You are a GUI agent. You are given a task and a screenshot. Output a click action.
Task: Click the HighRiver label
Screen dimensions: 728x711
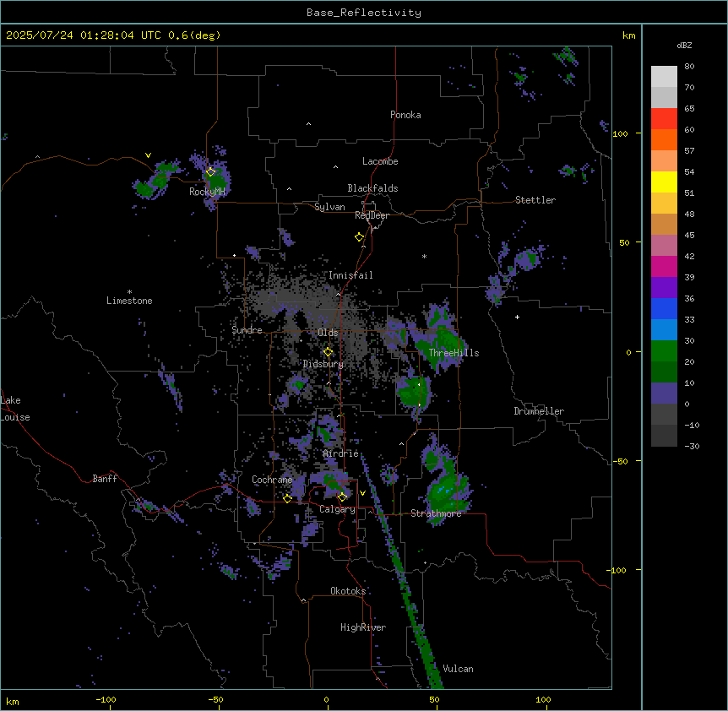point(363,627)
